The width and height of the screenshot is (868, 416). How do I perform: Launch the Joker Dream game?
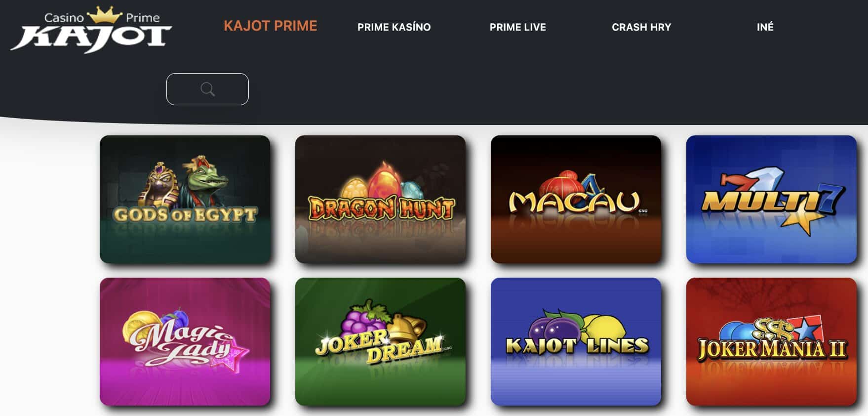tap(380, 341)
